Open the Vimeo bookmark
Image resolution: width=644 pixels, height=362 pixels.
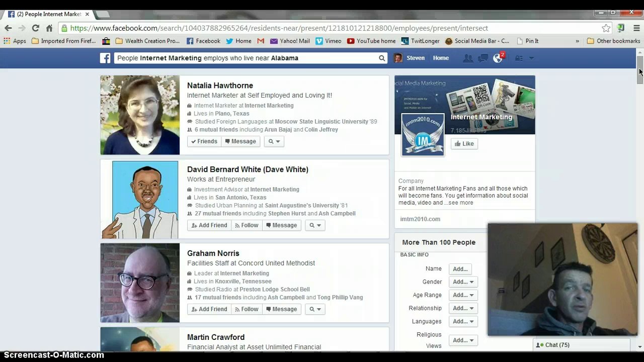coord(328,41)
